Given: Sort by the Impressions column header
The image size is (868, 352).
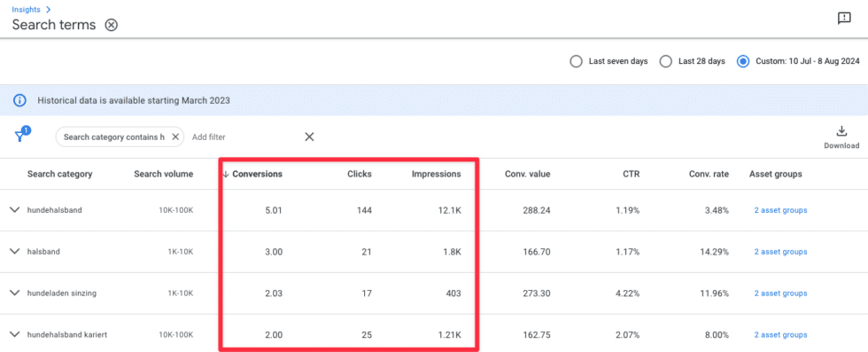Looking at the screenshot, I should [436, 174].
